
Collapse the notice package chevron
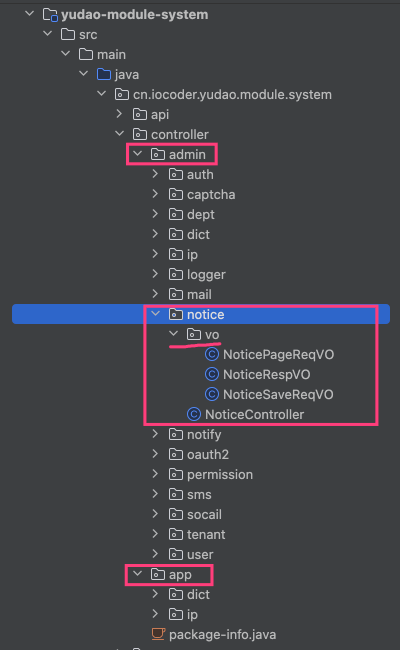click(x=155, y=314)
